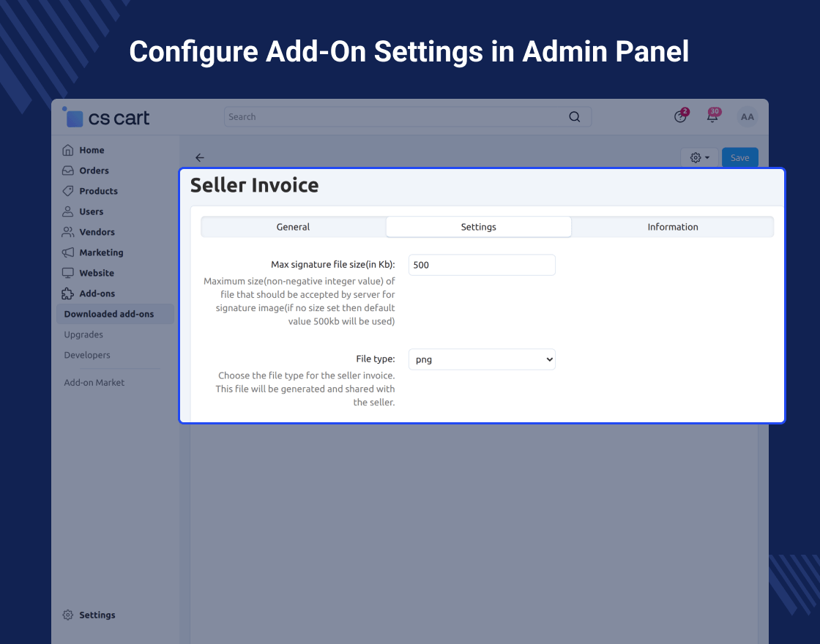Switch to the Information tab
Viewport: 820px width, 644px height.
point(672,227)
